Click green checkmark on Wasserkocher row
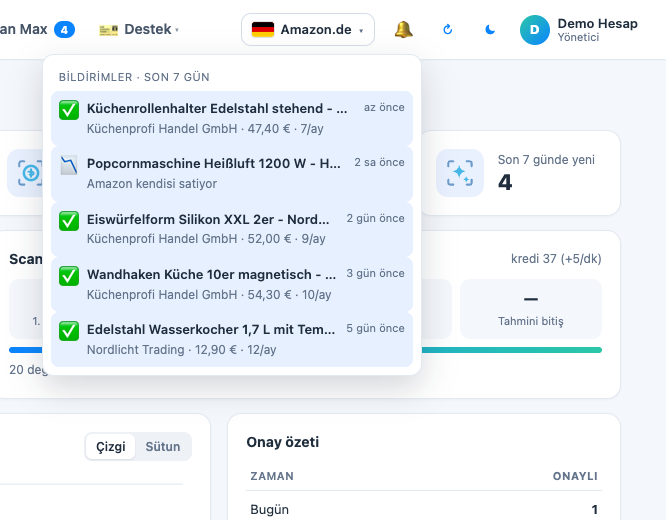 coord(69,331)
